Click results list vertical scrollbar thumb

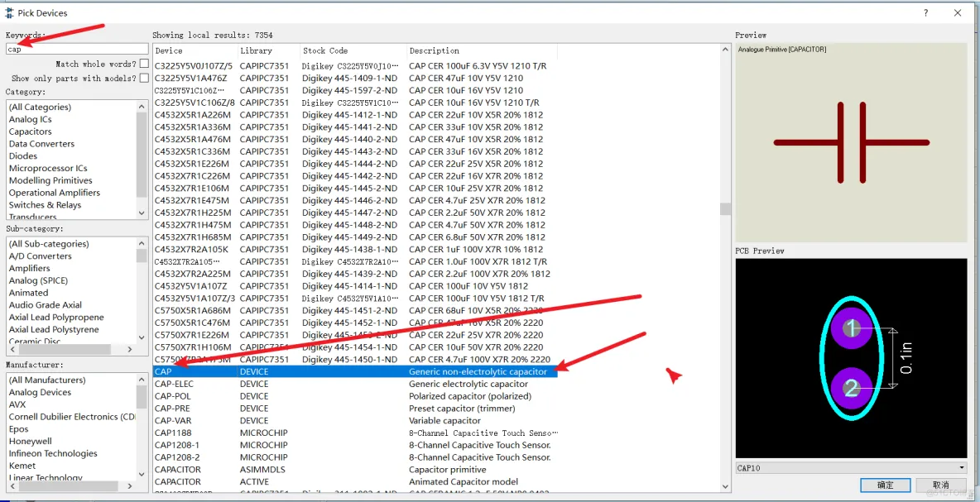pos(725,208)
